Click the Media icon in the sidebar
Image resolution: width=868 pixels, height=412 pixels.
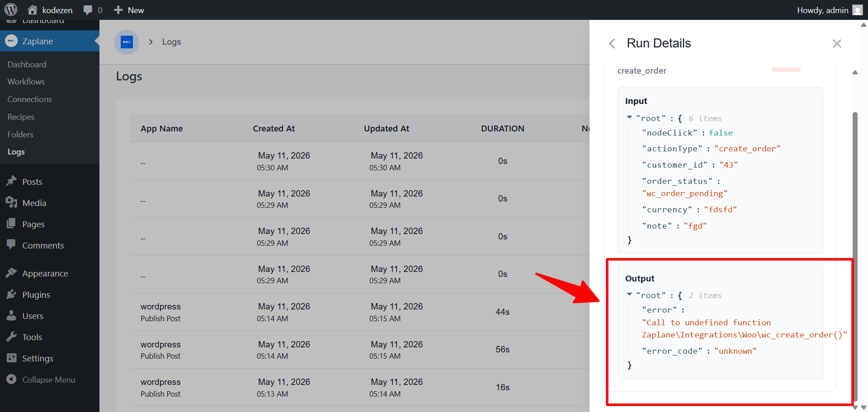[x=11, y=202]
